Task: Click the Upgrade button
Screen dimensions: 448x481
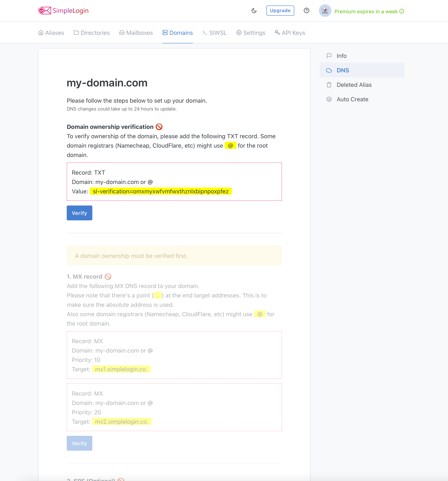Action: (x=280, y=11)
